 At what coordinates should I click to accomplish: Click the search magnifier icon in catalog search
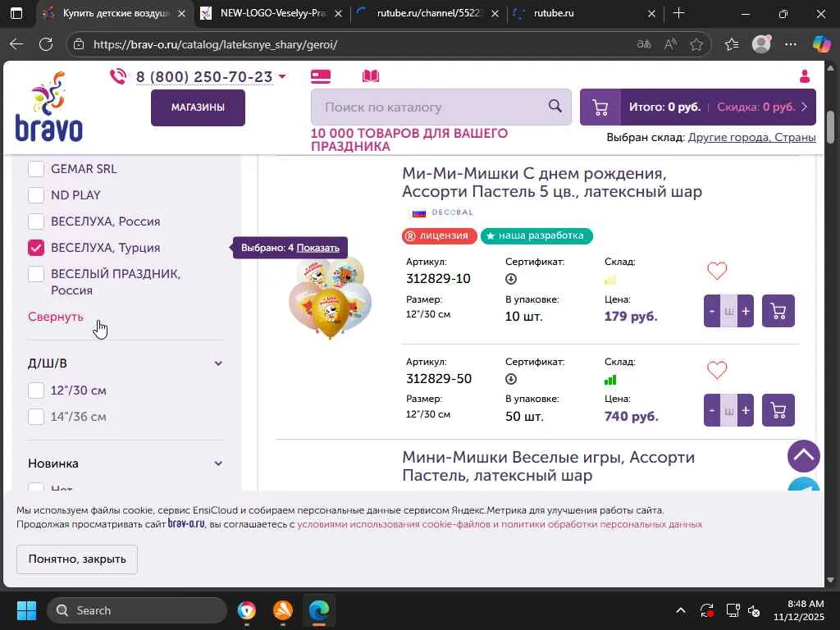555,106
